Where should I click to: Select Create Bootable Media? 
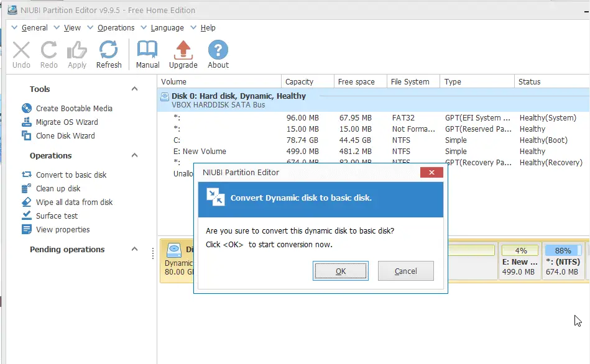(74, 108)
